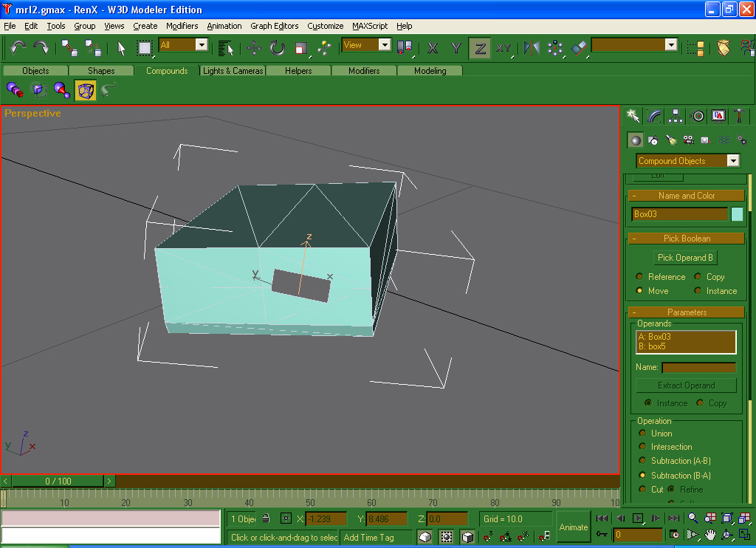756x548 pixels.
Task: Click the Mirror Selected Objects icon
Action: pyautogui.click(x=532, y=48)
